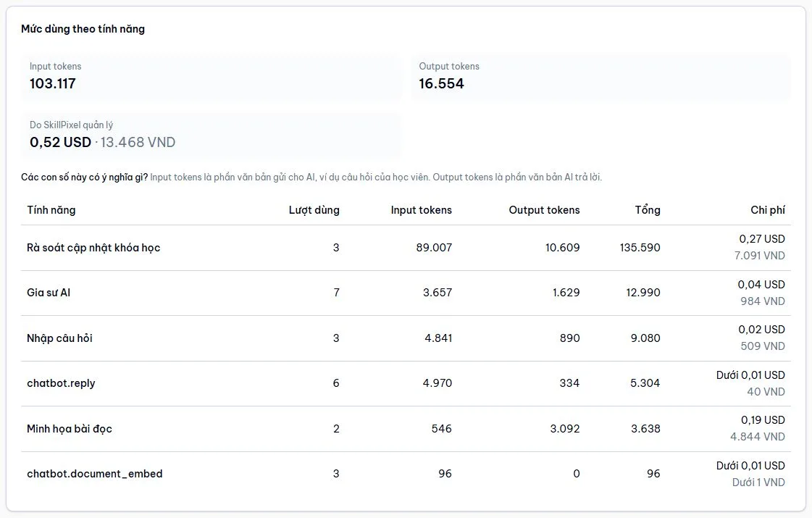
Task: Click usage count 6 for chatbot.reply
Action: tap(336, 383)
